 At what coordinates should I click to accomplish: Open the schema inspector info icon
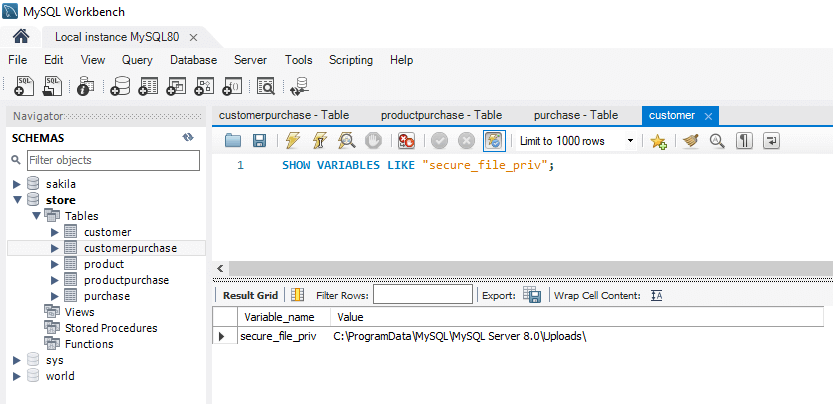click(85, 86)
